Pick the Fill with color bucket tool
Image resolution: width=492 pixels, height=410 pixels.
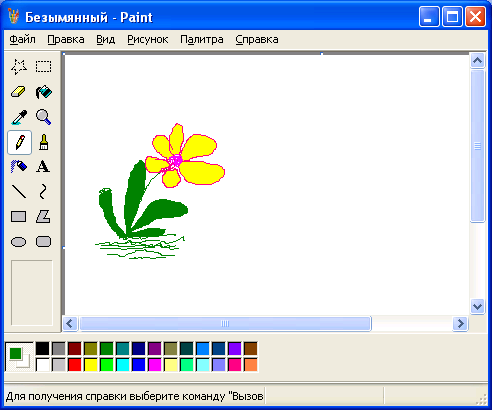point(44,92)
